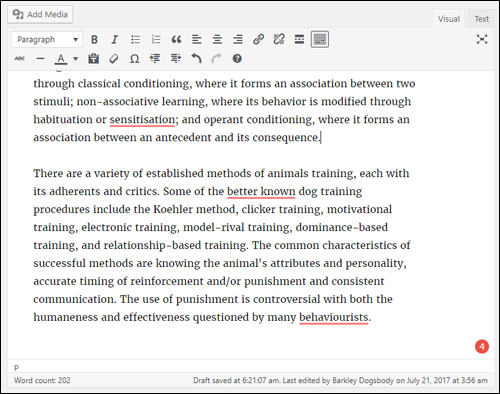This screenshot has width=500, height=394.
Task: Remove link from selected text
Action: tap(279, 40)
